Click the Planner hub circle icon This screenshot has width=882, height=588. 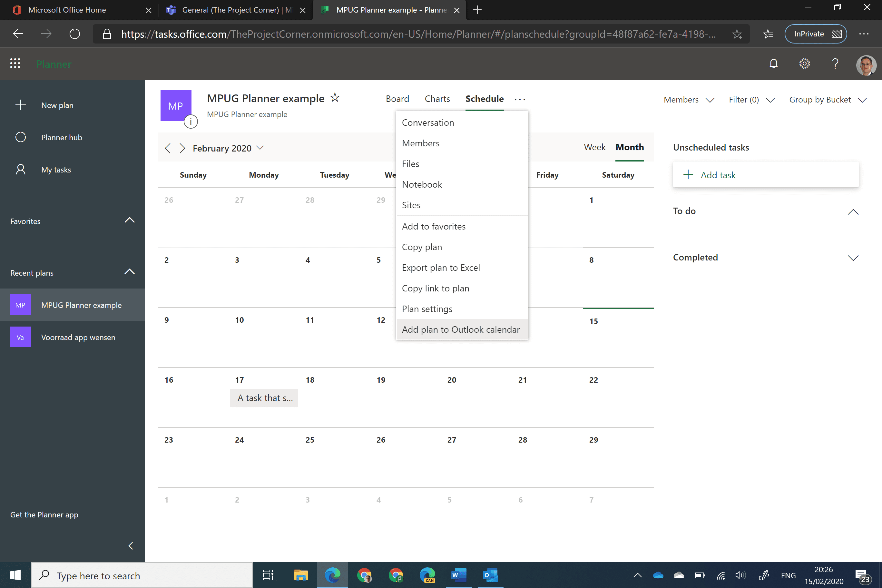pos(21,137)
